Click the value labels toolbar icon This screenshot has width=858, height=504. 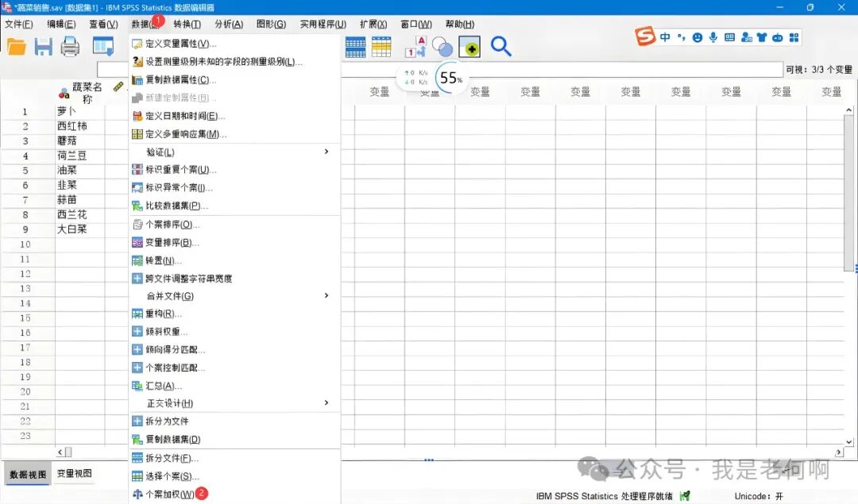[415, 47]
